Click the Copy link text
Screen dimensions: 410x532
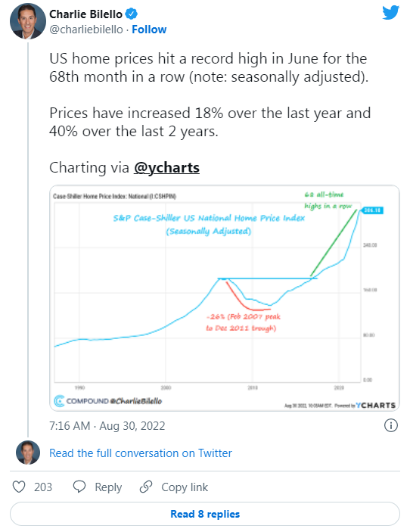coord(185,487)
